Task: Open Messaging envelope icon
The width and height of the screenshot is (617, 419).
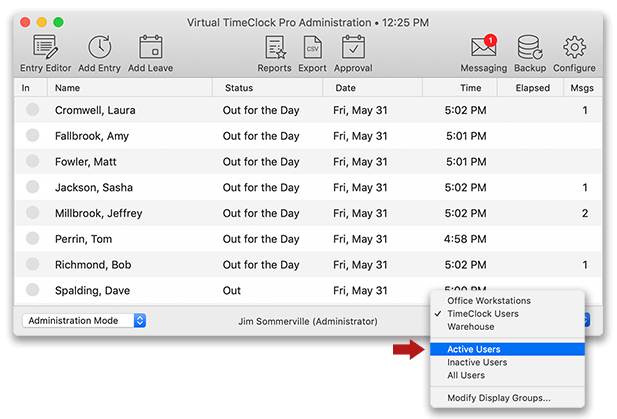Action: pos(484,47)
